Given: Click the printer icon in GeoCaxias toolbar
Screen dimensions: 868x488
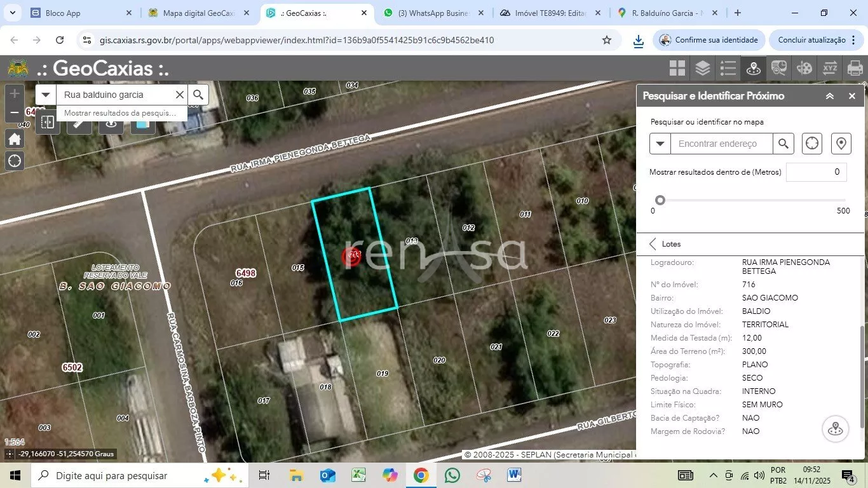Looking at the screenshot, I should [855, 68].
